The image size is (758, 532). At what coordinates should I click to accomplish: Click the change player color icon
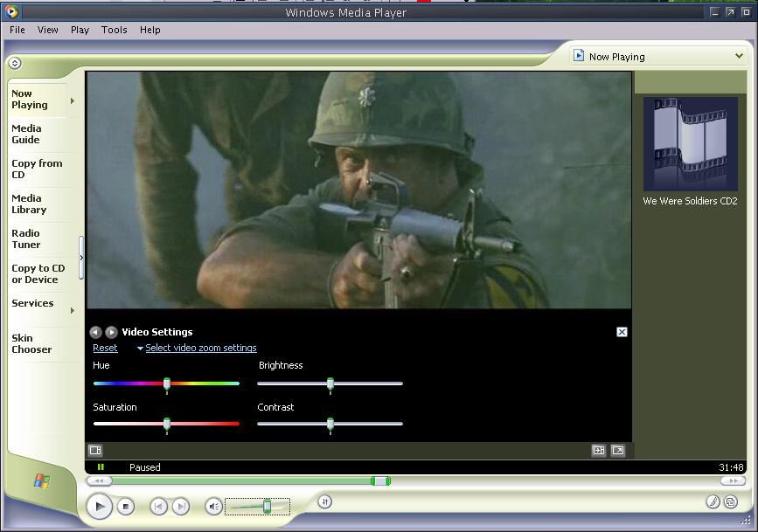[x=713, y=502]
